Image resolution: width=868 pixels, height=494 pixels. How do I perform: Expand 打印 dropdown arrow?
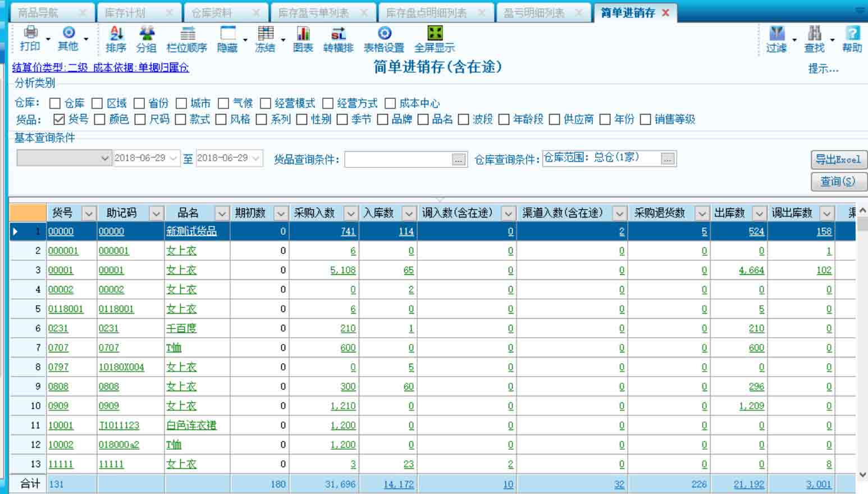48,39
